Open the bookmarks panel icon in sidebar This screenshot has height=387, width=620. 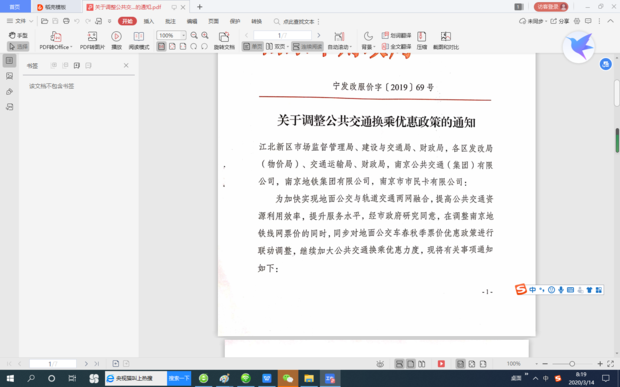point(9,60)
